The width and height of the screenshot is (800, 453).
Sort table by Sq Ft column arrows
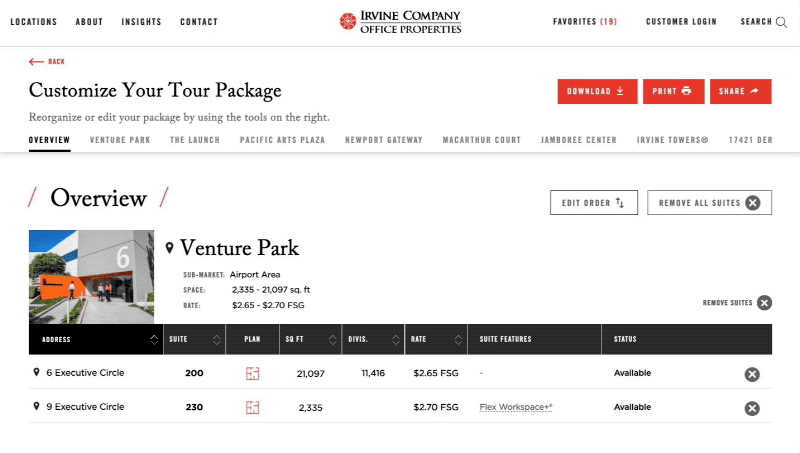click(x=333, y=340)
